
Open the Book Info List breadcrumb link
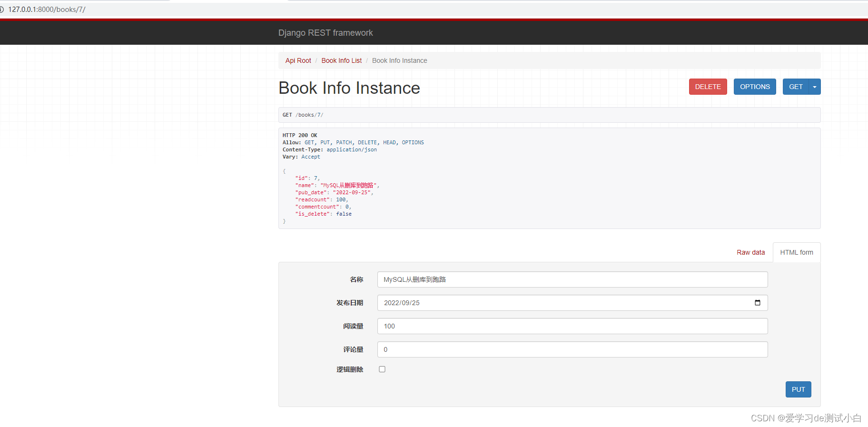click(341, 60)
